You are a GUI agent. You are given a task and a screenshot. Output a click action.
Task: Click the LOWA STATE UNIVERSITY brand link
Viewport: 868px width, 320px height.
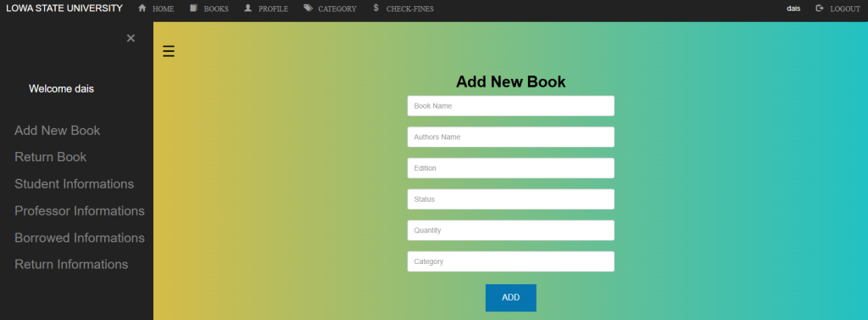point(64,8)
